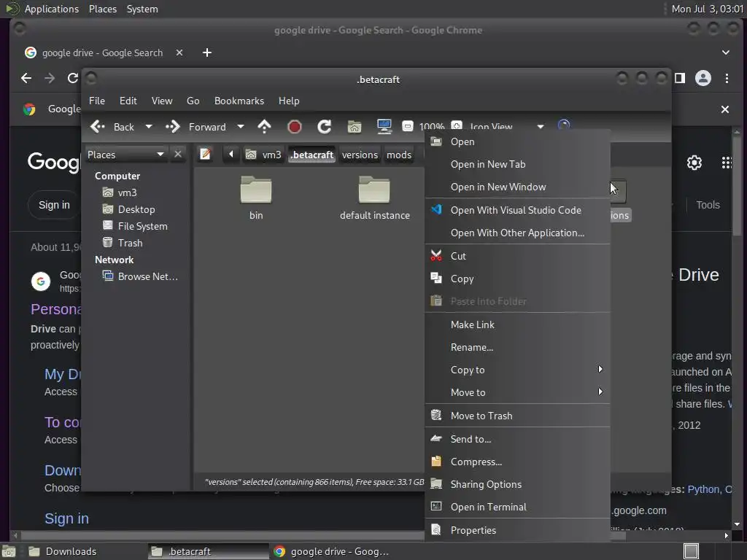The image size is (747, 560).
Task: Choose Compress option
Action: [x=517, y=462]
